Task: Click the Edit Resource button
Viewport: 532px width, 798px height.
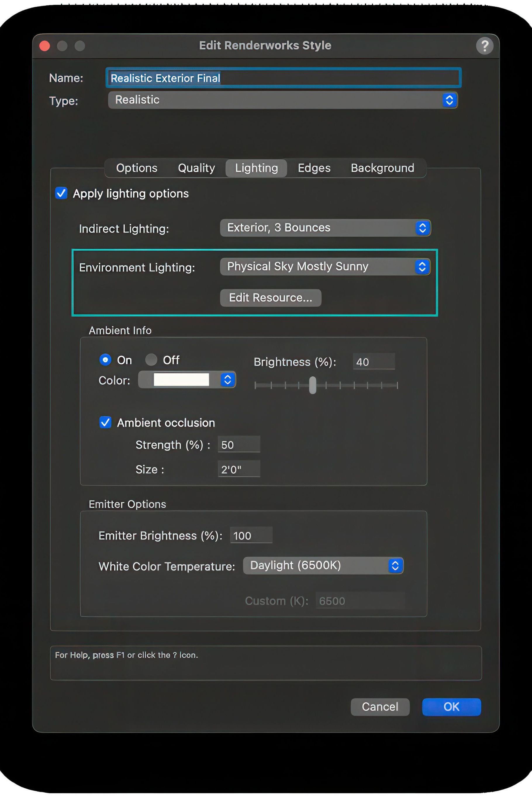Action: tap(270, 298)
